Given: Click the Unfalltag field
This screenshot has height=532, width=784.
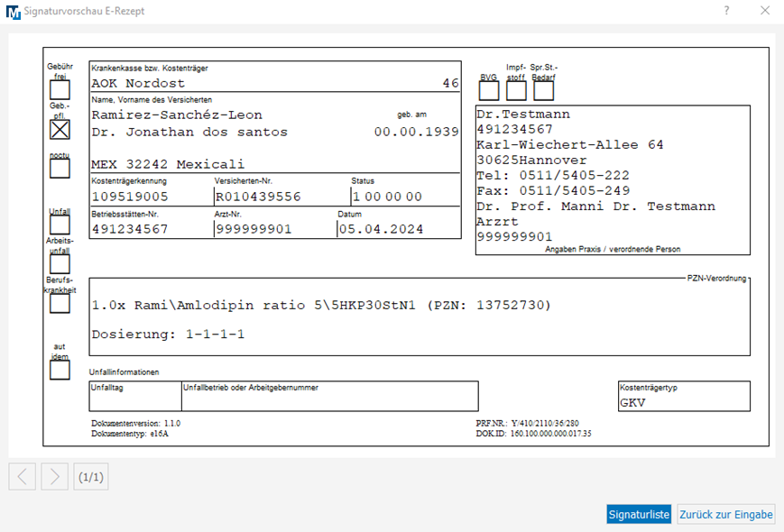Looking at the screenshot, I should 135,396.
